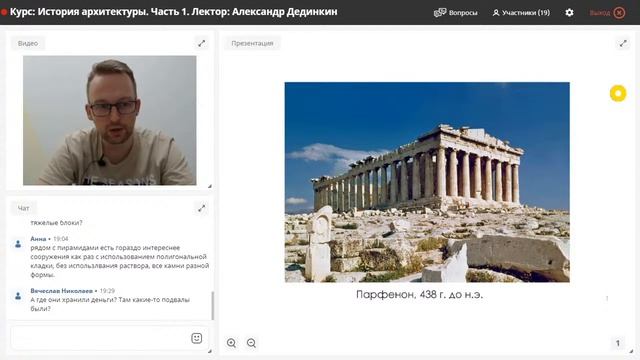
Task: Click the course title in the header
Action: click(173, 12)
